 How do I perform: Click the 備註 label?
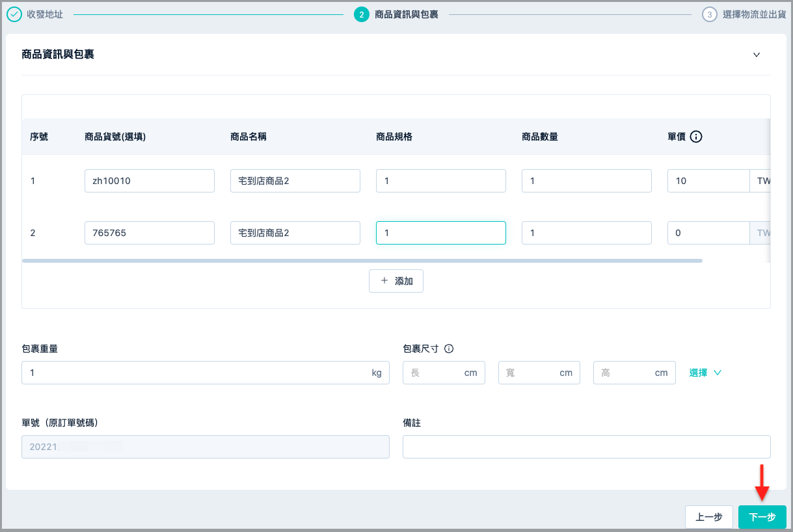(412, 423)
